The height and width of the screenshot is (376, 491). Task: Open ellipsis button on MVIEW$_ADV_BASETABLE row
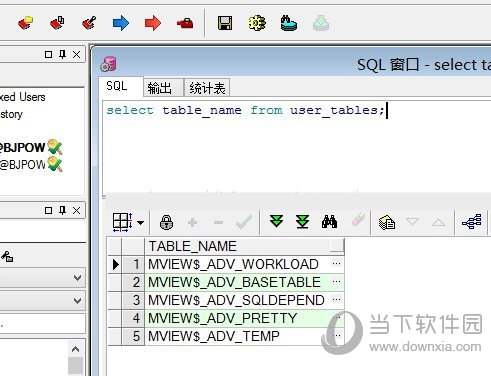pyautogui.click(x=337, y=282)
